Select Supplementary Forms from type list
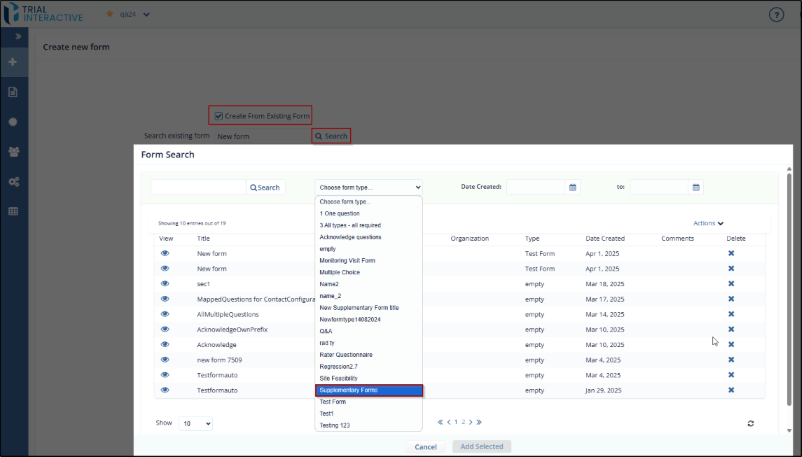This screenshot has width=802, height=457. [369, 390]
